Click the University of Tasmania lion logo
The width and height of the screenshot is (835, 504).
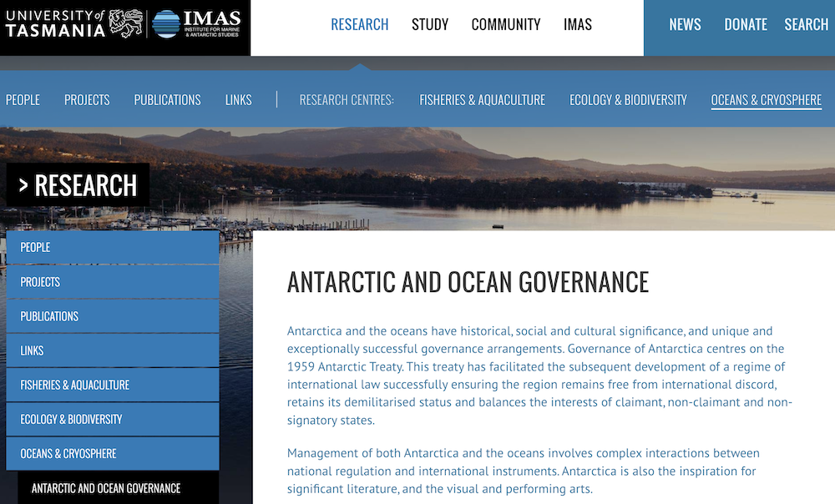pos(126,24)
